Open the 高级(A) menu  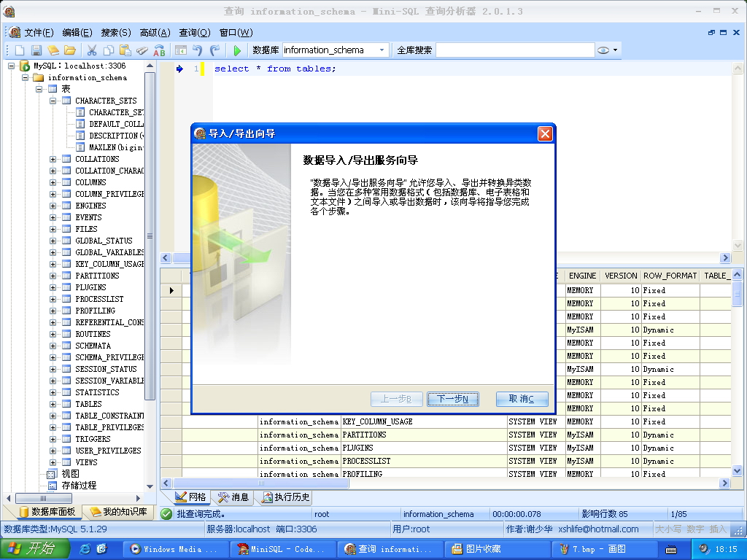(x=155, y=32)
